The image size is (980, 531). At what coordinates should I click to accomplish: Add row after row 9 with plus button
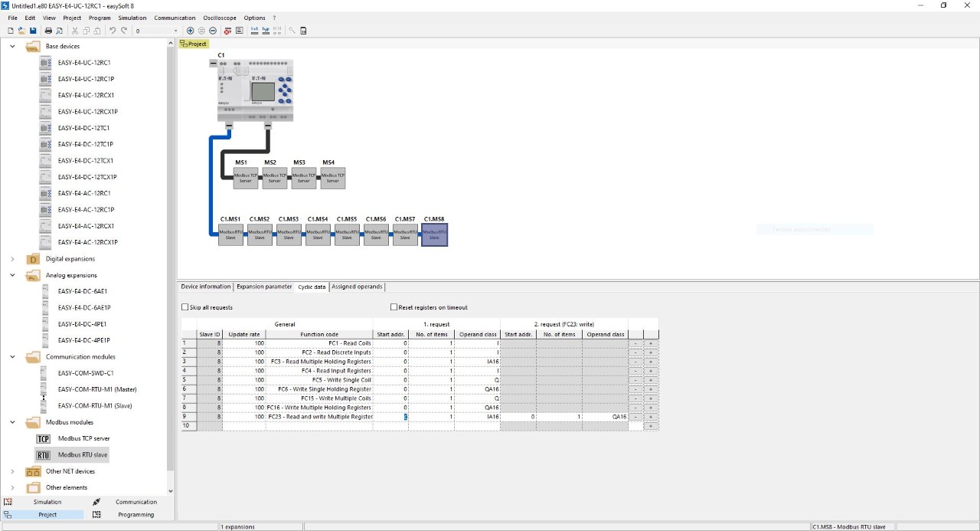tap(651, 417)
